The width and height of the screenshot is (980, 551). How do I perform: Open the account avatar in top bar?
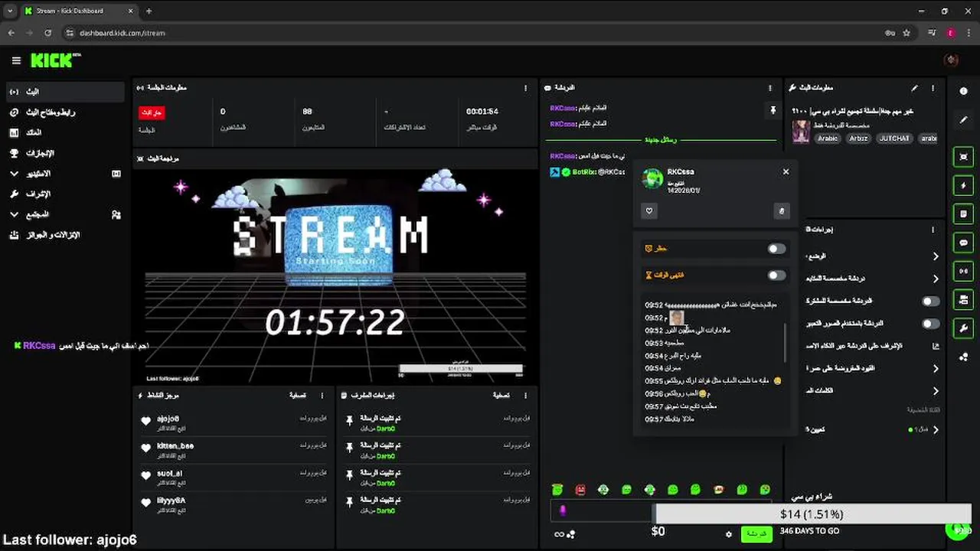click(952, 60)
